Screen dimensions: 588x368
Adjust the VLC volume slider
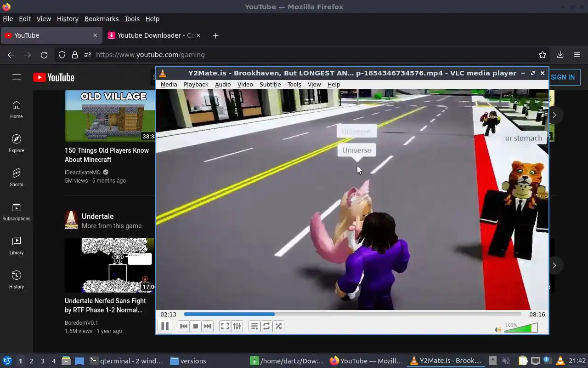521,328
